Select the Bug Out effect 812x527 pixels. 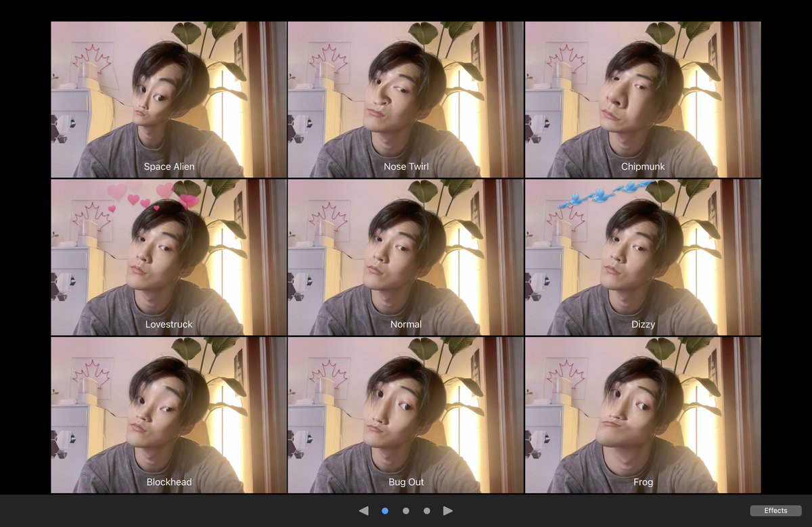tap(406, 415)
